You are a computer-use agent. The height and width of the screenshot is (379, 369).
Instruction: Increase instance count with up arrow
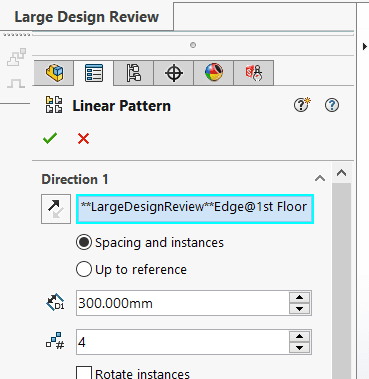point(300,336)
